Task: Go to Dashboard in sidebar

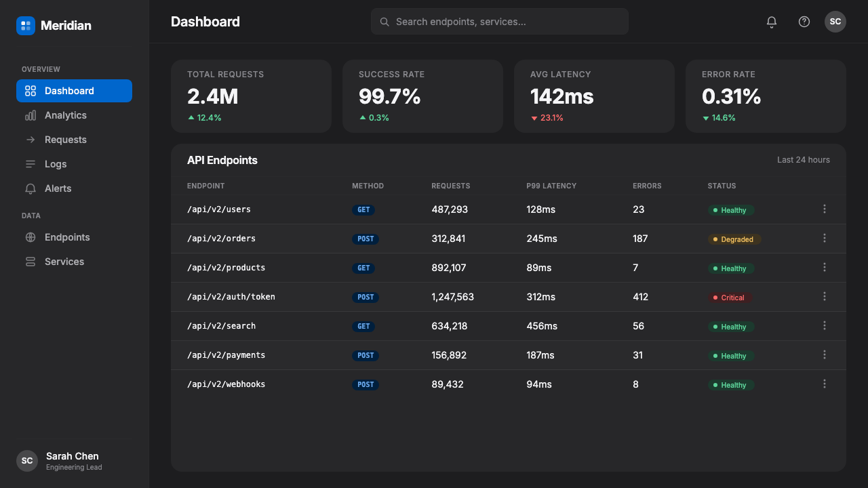Action: (x=74, y=91)
